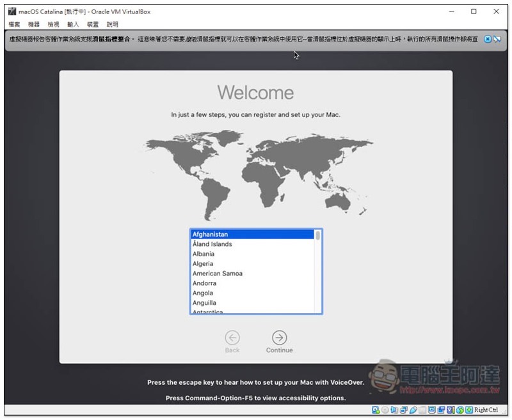
Task: Open the 說明 menu
Action: pos(113,24)
